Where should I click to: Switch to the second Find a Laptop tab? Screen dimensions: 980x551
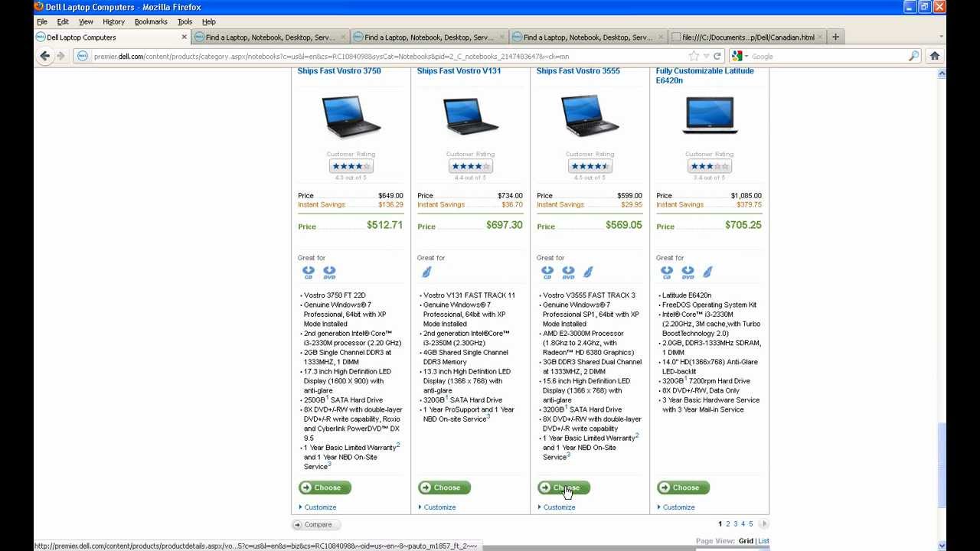pyautogui.click(x=429, y=37)
